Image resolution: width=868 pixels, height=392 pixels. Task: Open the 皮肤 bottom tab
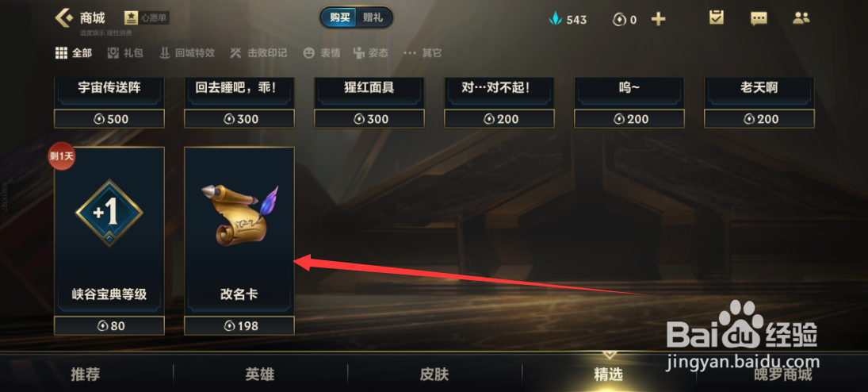434,375
